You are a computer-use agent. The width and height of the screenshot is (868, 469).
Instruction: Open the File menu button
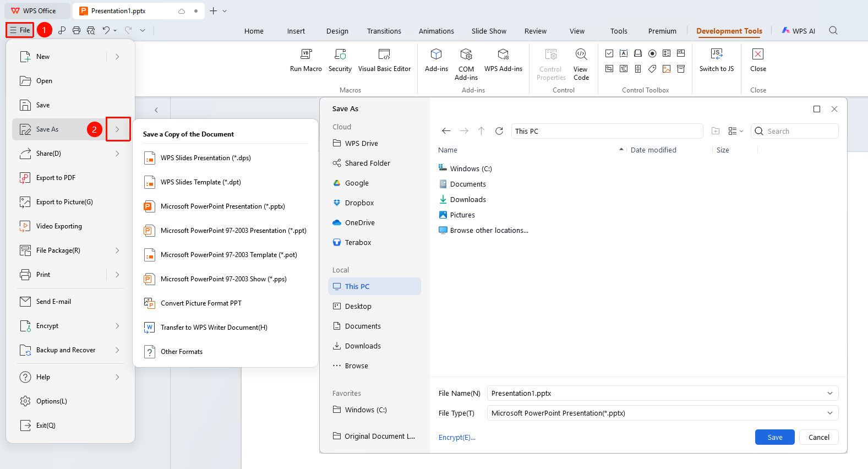[x=20, y=30]
